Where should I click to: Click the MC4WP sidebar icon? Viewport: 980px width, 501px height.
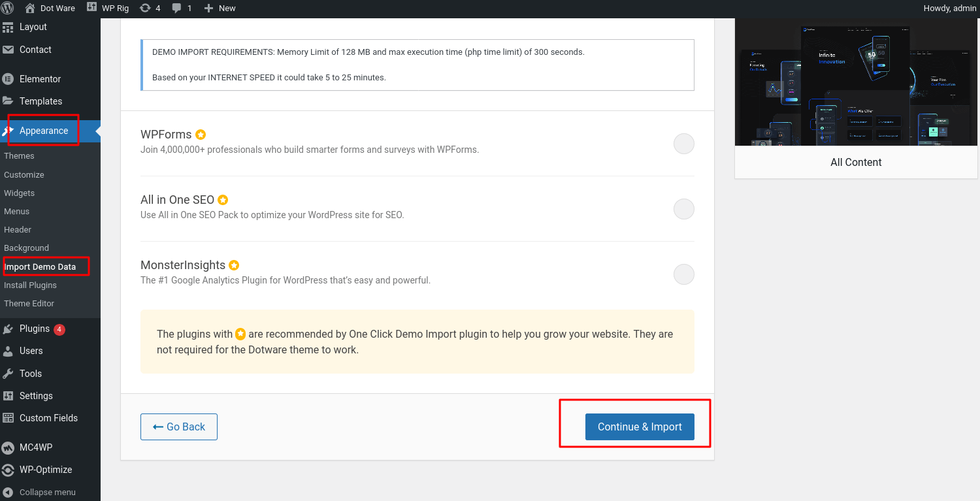coord(8,447)
